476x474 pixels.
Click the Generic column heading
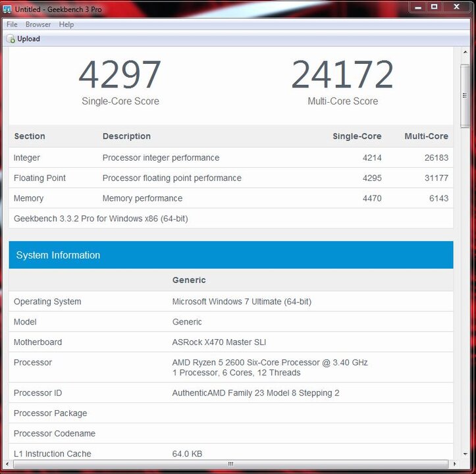tap(189, 280)
